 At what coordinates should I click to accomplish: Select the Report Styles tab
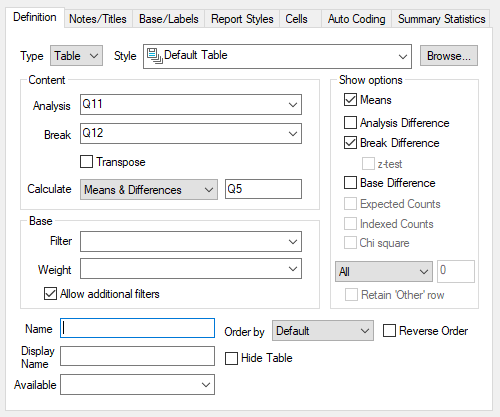click(x=242, y=19)
